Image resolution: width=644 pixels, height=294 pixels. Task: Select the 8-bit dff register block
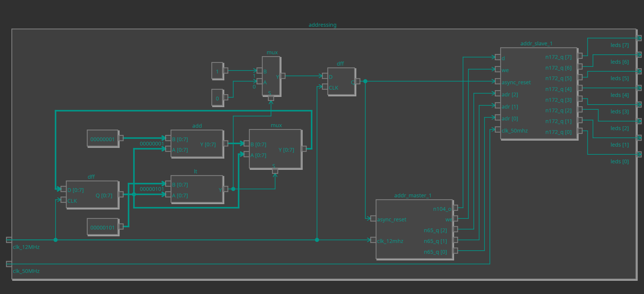click(x=92, y=194)
